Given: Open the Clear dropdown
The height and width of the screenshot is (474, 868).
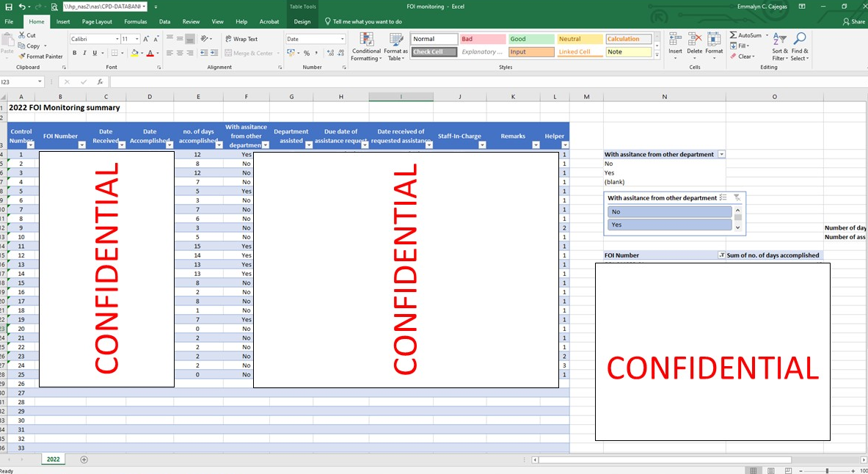Looking at the screenshot, I should point(742,56).
